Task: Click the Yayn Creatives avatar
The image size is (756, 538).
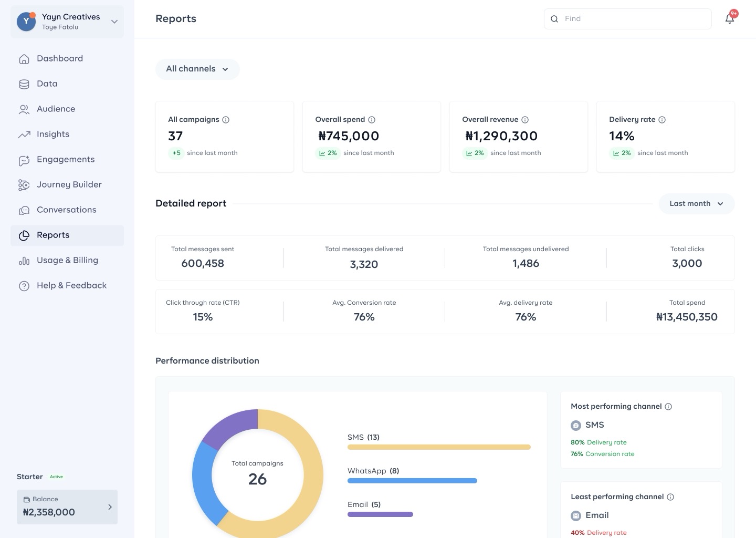Action: (x=26, y=21)
